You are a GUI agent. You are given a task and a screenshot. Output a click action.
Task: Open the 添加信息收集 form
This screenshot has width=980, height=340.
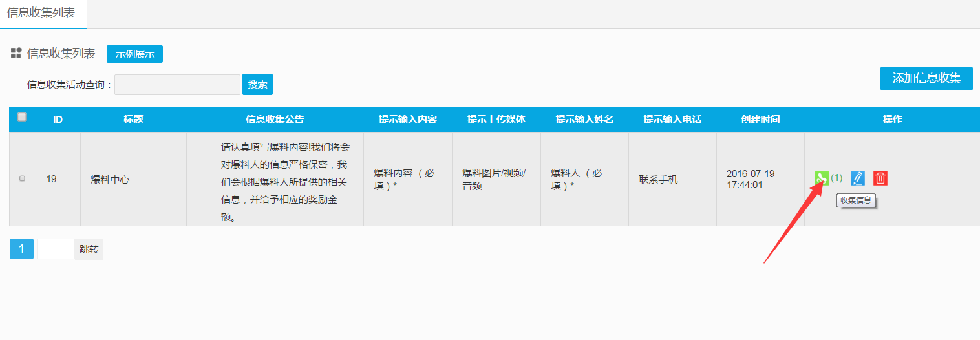coord(926,78)
